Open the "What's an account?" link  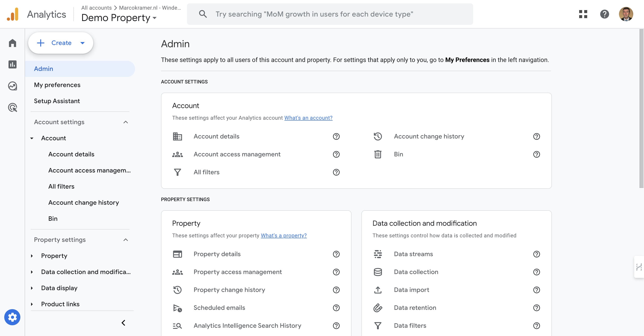coord(308,118)
